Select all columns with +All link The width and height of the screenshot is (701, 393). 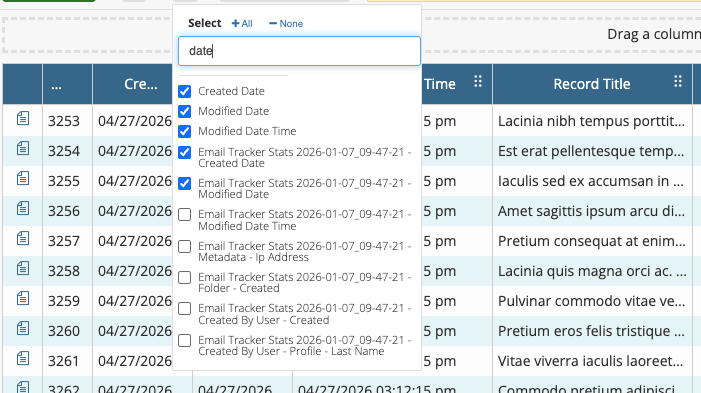pos(242,24)
